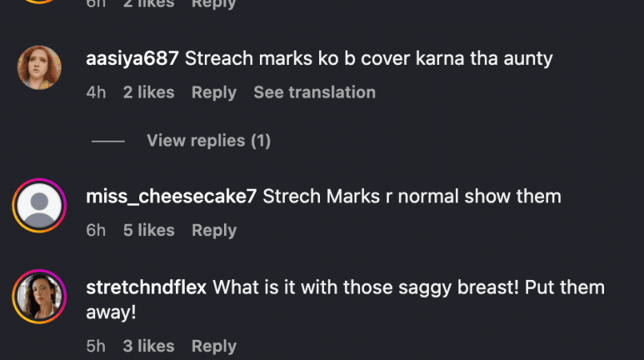
Task: See translation of aasiya687's comment
Action: pos(314,92)
